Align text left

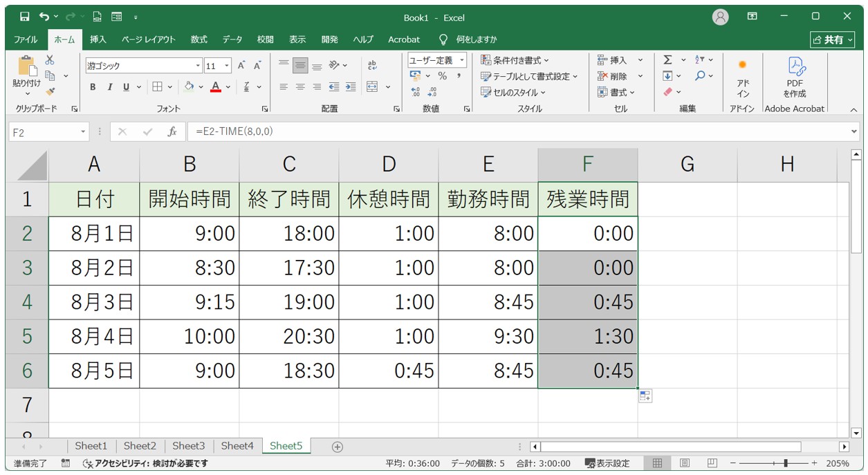coord(284,87)
